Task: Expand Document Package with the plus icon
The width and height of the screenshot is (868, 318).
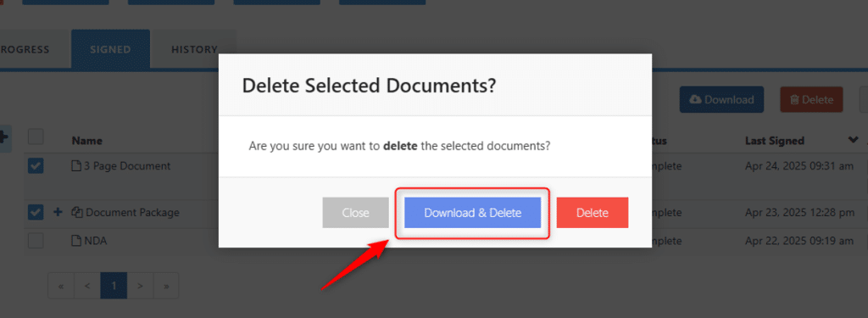Action: point(58,212)
